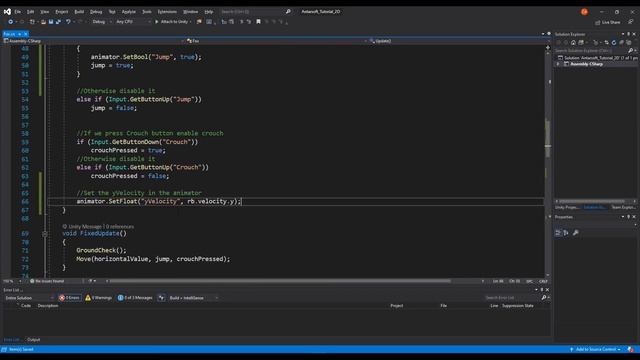Click the Open File toolbar icon
This screenshot has width=640, height=360.
pyautogui.click(x=43, y=22)
